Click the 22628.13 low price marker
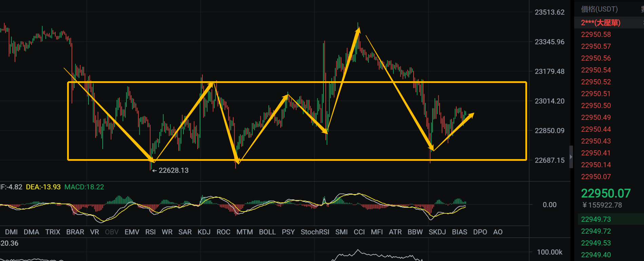 173,170
